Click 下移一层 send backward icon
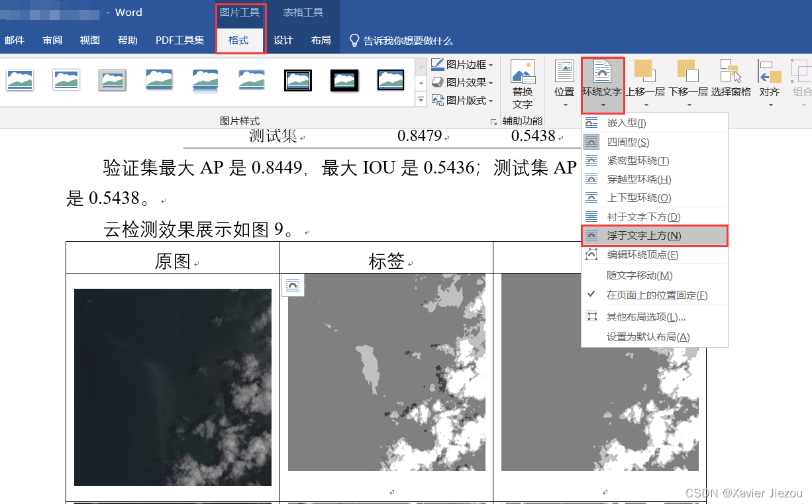Screen dimensions: 812x504 (x=688, y=71)
